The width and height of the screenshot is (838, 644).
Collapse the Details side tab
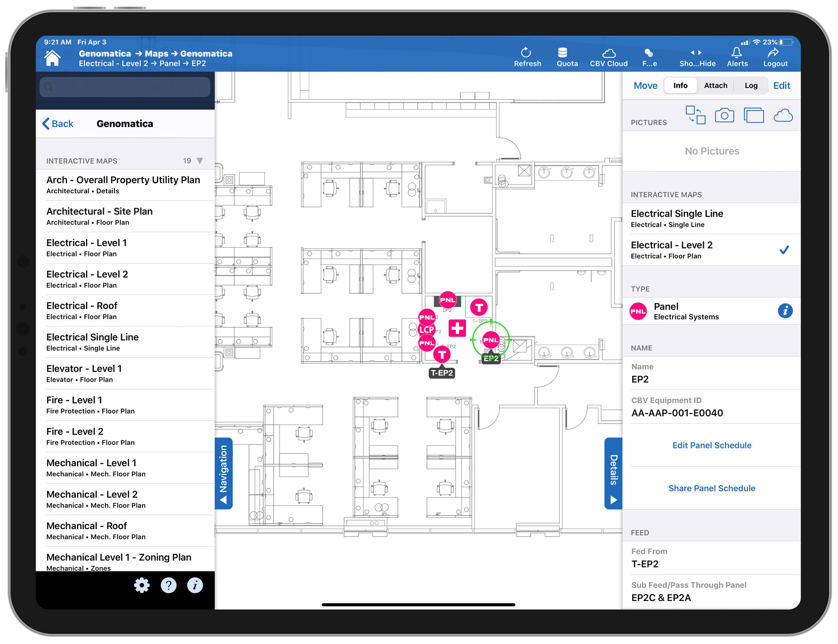613,473
